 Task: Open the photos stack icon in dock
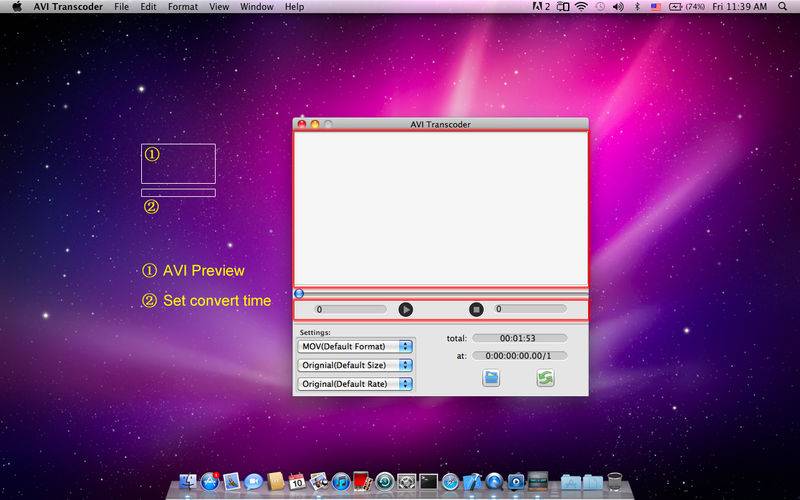pyautogui.click(x=319, y=481)
